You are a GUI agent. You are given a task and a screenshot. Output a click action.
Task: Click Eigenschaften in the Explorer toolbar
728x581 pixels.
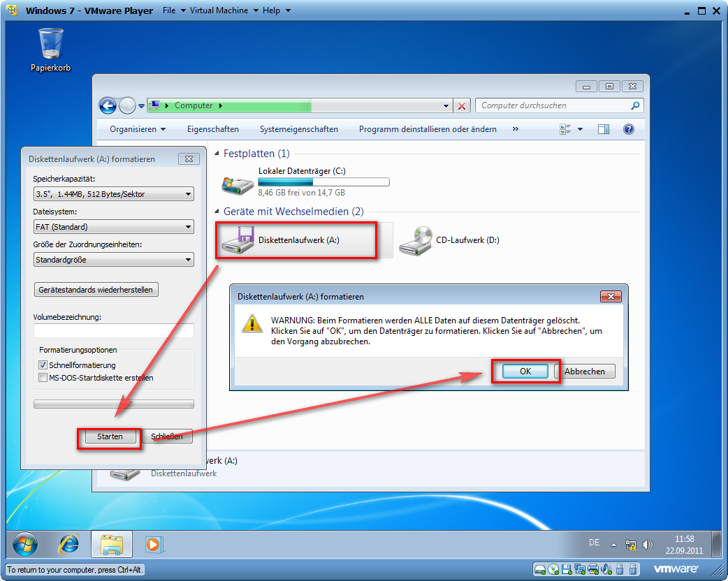[x=213, y=129]
